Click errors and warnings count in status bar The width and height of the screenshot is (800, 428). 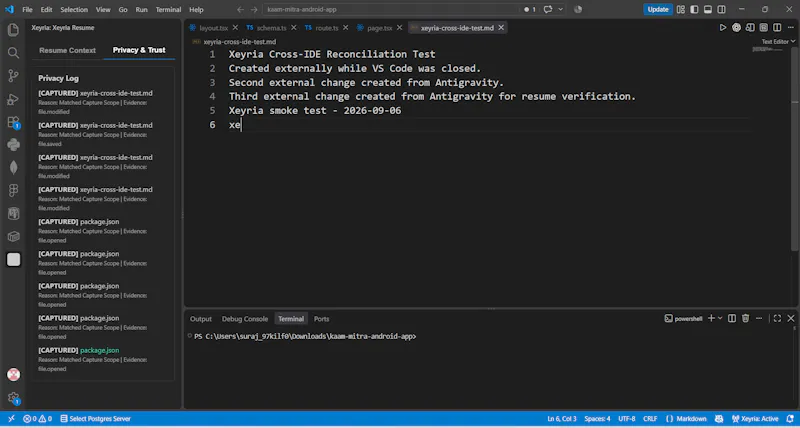(37, 419)
